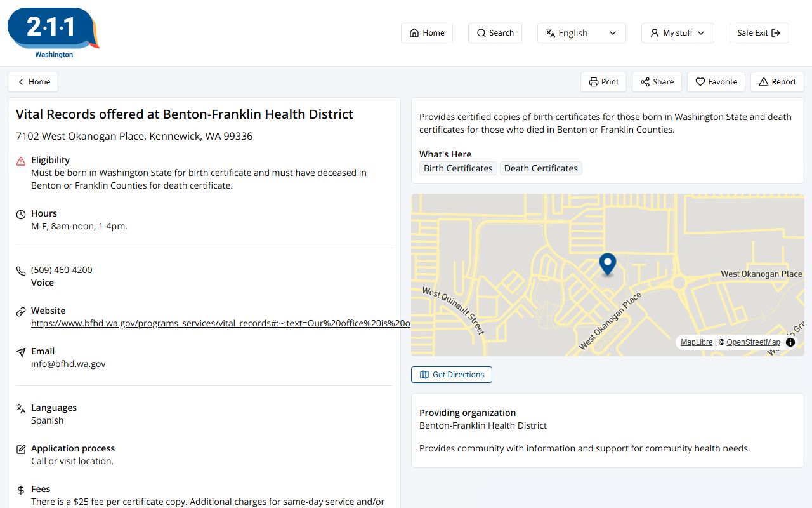Add listing to Favorites
The width and height of the screenshot is (812, 508).
coord(716,82)
